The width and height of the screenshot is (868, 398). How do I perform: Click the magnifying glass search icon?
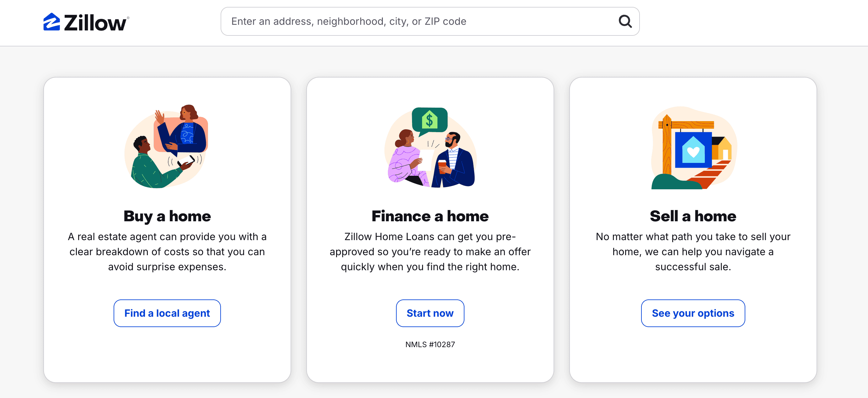point(625,22)
